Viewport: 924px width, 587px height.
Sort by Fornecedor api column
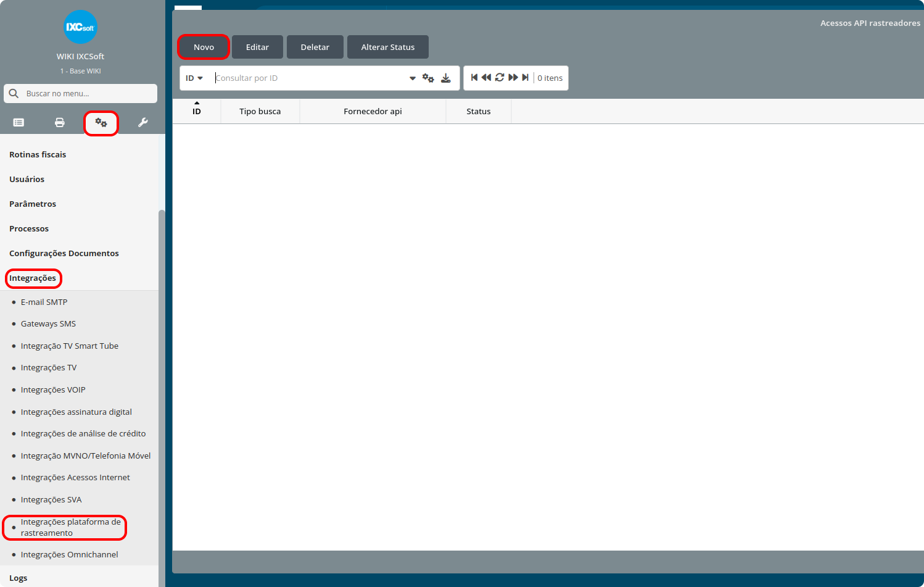(373, 111)
